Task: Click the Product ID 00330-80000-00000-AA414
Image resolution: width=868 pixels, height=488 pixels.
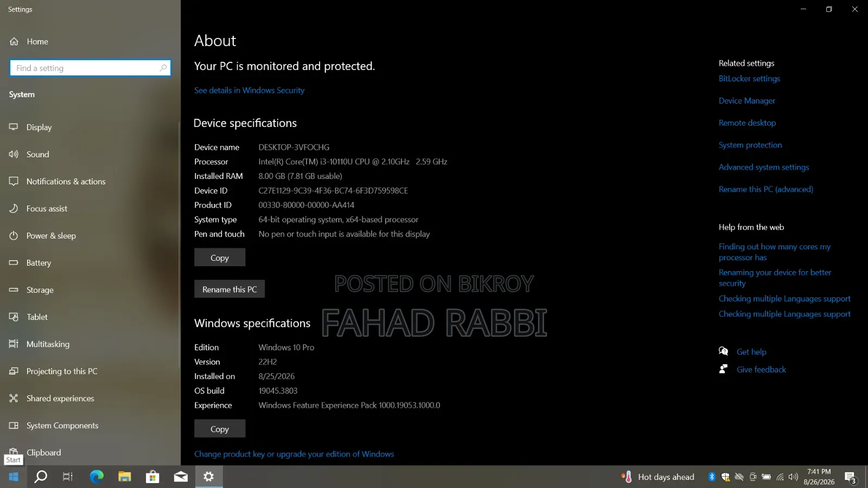Action: (307, 205)
